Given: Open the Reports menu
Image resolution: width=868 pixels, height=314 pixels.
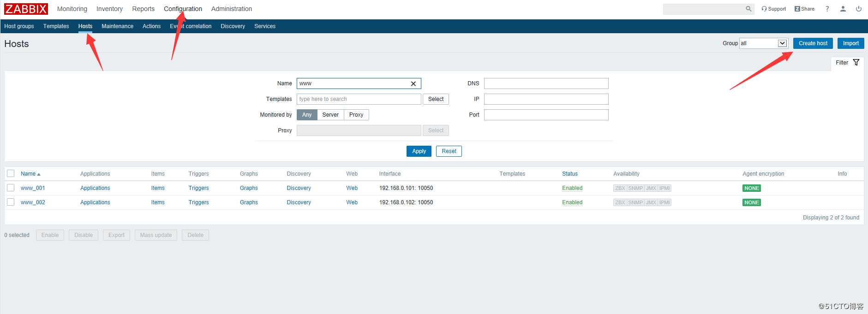Looking at the screenshot, I should pos(143,9).
